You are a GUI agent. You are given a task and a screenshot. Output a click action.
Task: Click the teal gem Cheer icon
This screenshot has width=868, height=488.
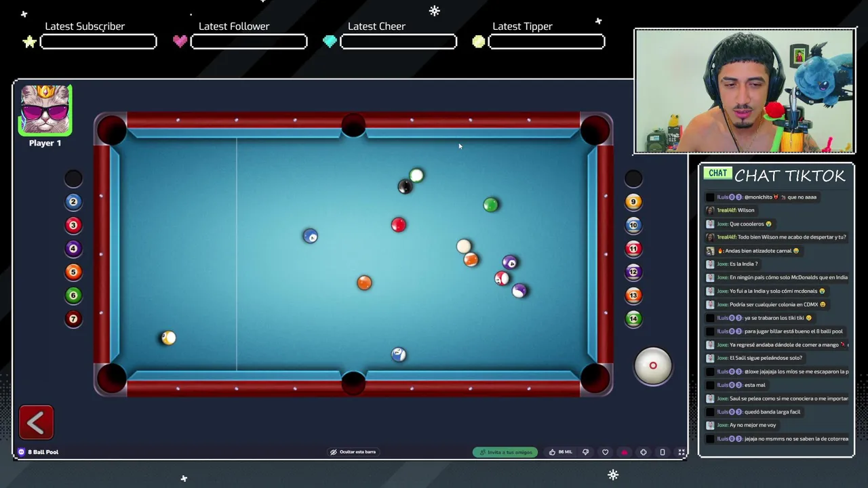point(330,42)
